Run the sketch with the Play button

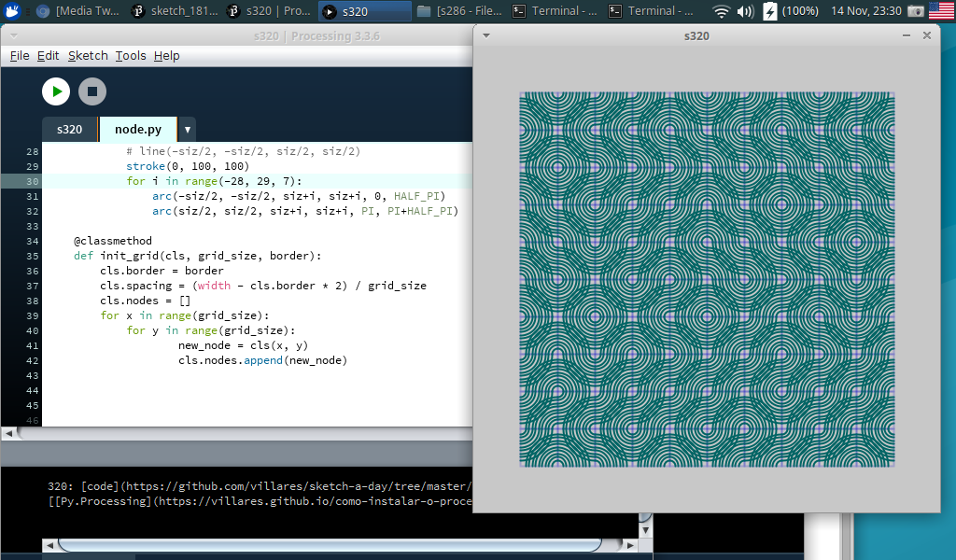pos(56,91)
